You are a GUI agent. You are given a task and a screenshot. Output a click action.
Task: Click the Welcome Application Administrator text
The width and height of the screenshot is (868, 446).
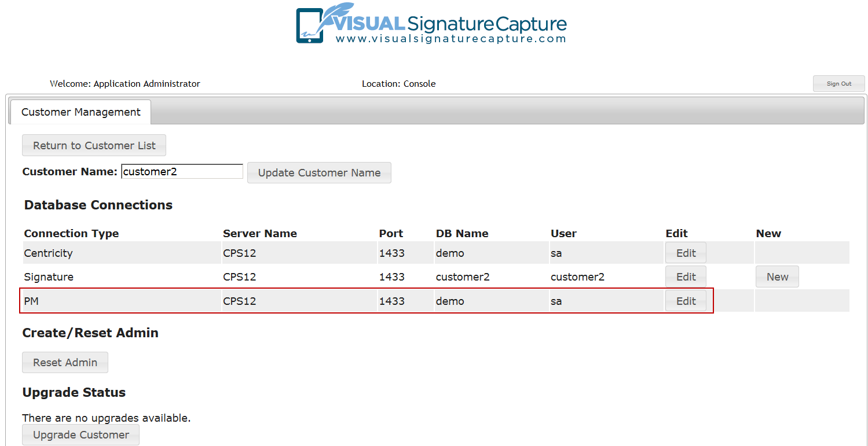coord(125,83)
